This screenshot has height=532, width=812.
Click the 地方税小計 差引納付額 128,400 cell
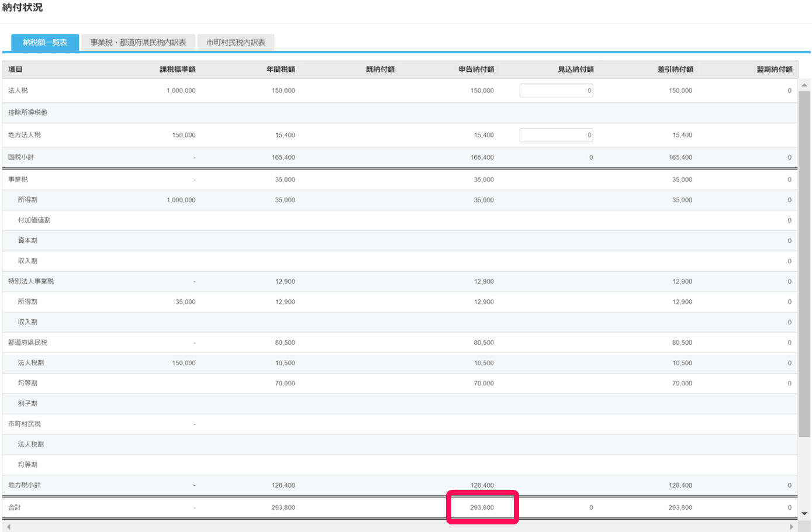tap(682, 485)
